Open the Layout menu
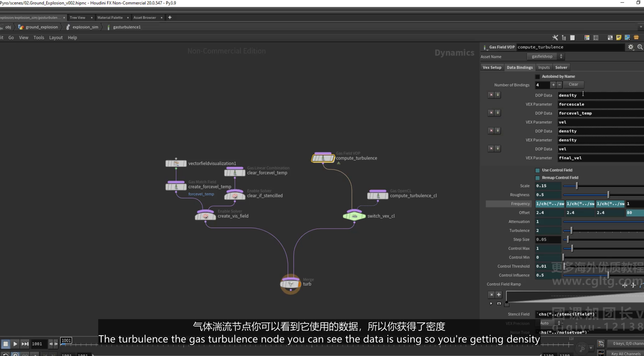Image resolution: width=644 pixels, height=356 pixels. click(56, 37)
